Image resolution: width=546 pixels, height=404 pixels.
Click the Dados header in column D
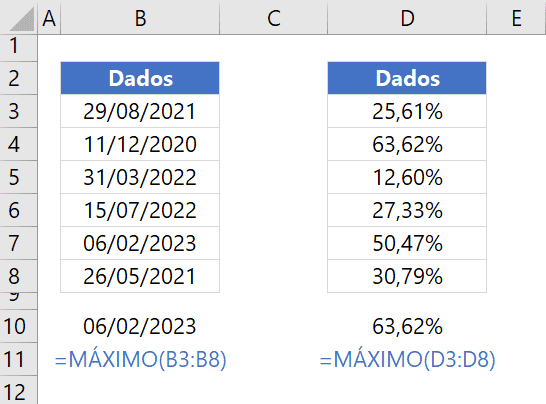407,78
